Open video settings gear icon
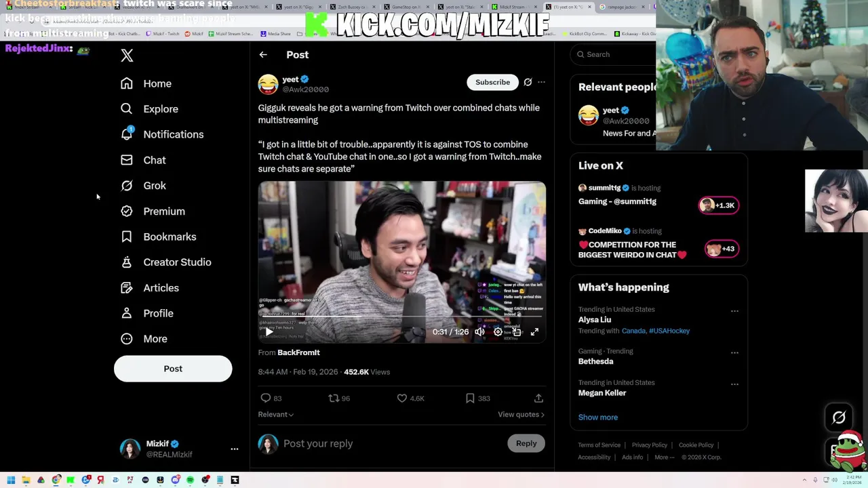The height and width of the screenshot is (488, 868). point(498,332)
